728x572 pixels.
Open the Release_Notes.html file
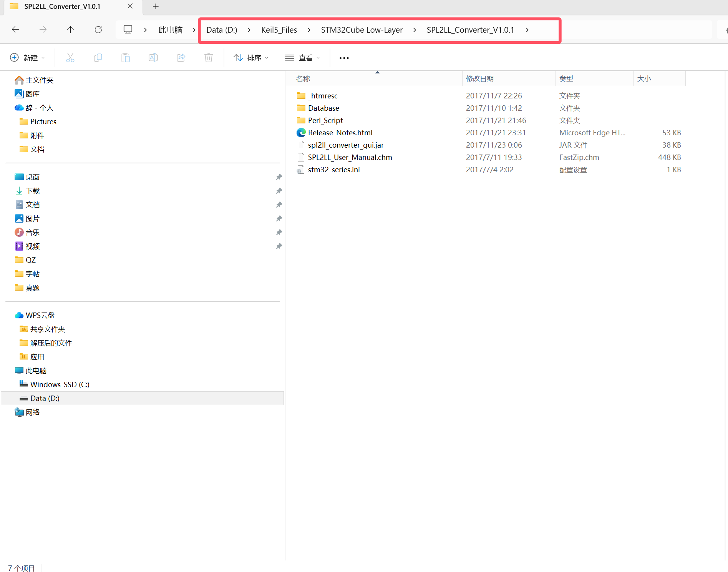click(x=340, y=132)
